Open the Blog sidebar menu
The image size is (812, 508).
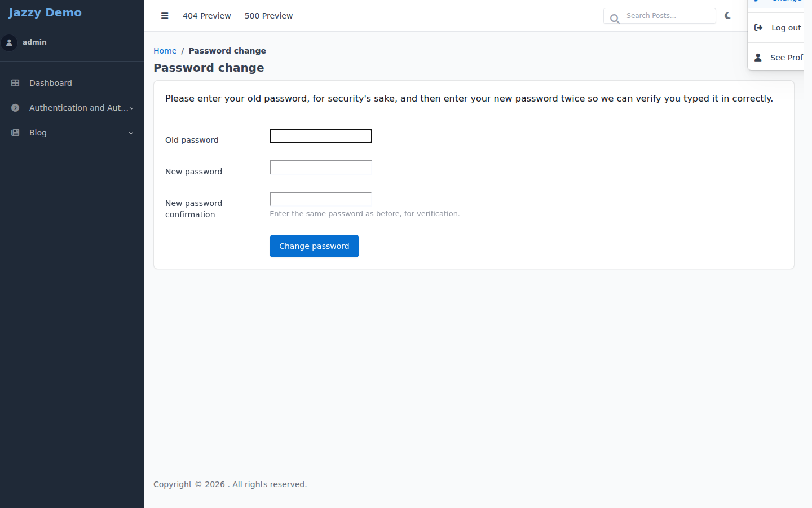click(72, 133)
